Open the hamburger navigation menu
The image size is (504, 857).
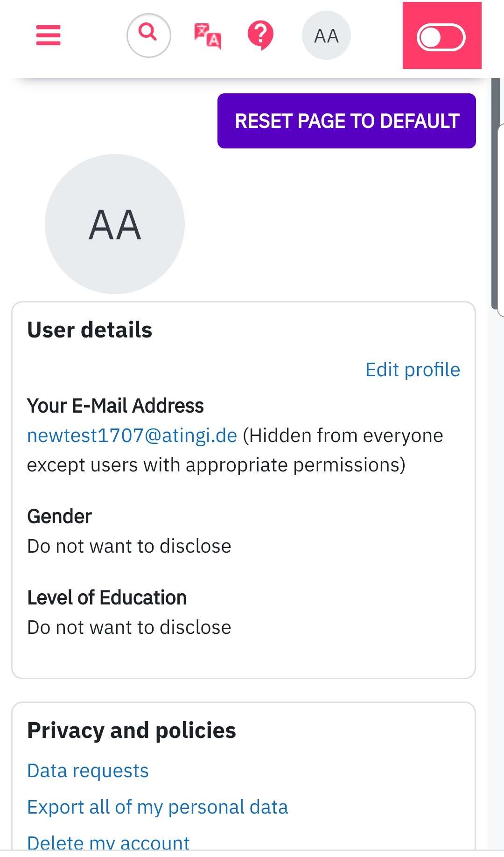click(x=49, y=35)
